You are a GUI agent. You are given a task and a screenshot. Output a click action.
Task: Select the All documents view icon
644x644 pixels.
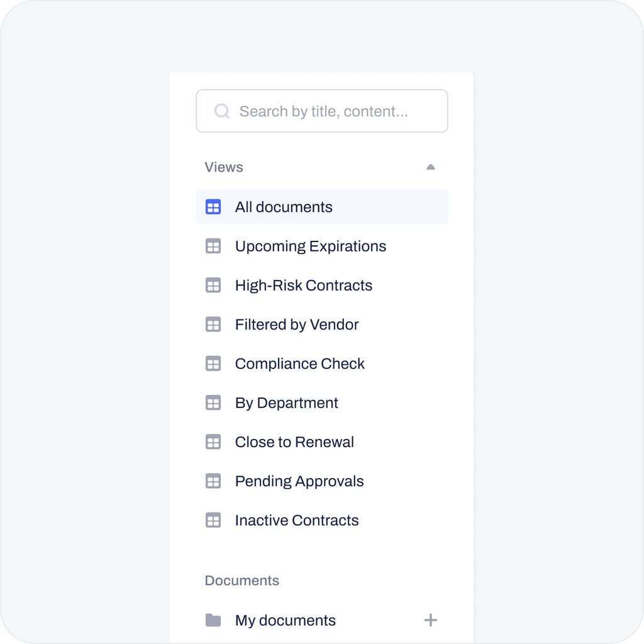(x=213, y=206)
